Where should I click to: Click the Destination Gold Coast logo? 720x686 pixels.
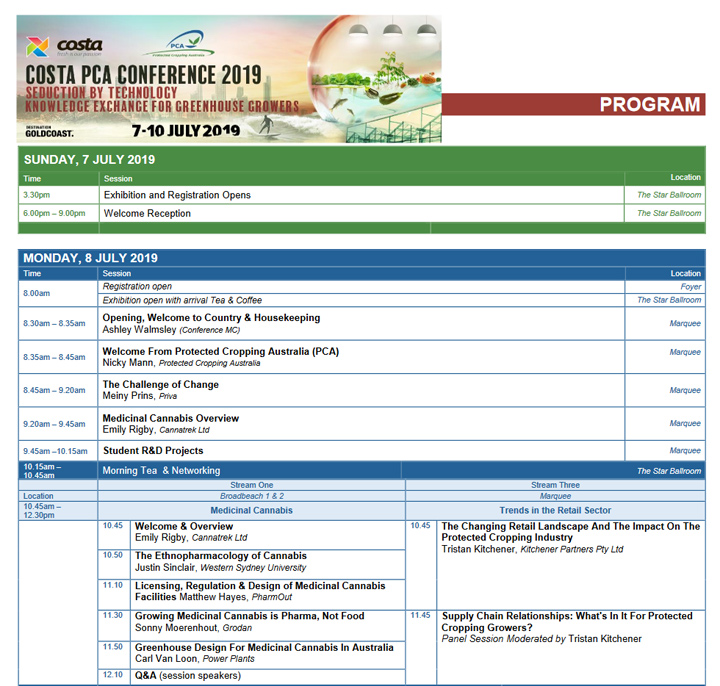49,132
